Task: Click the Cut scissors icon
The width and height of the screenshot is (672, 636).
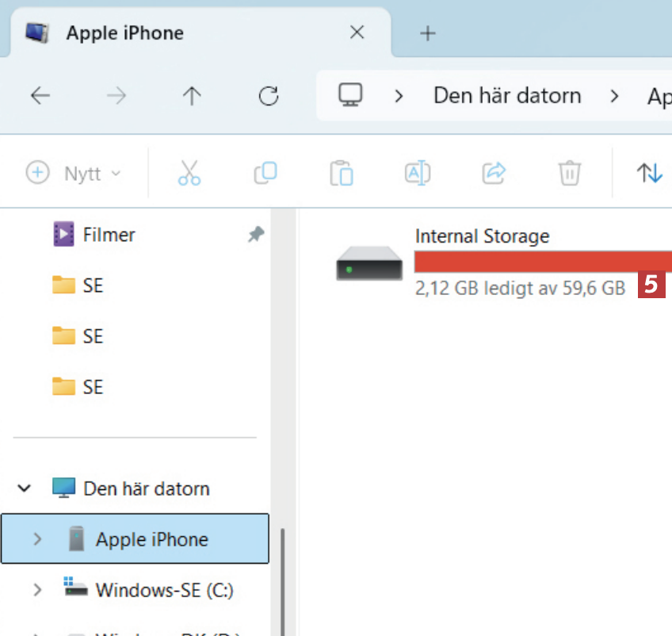Action: [189, 173]
